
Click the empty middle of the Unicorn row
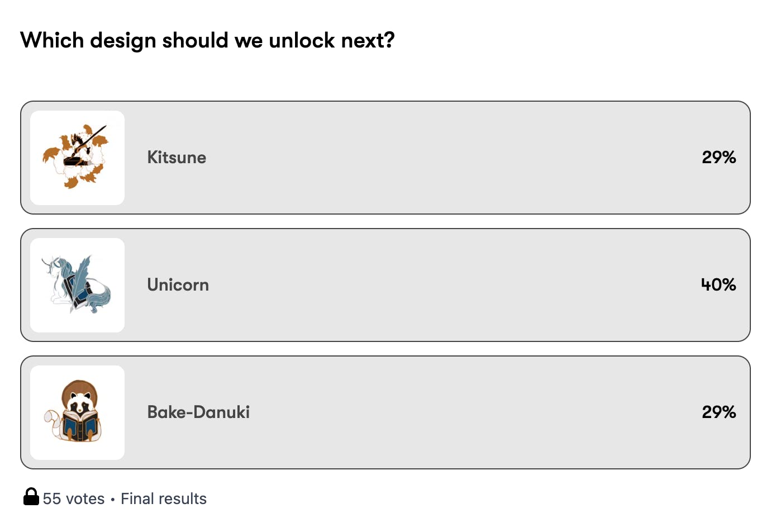coord(447,285)
